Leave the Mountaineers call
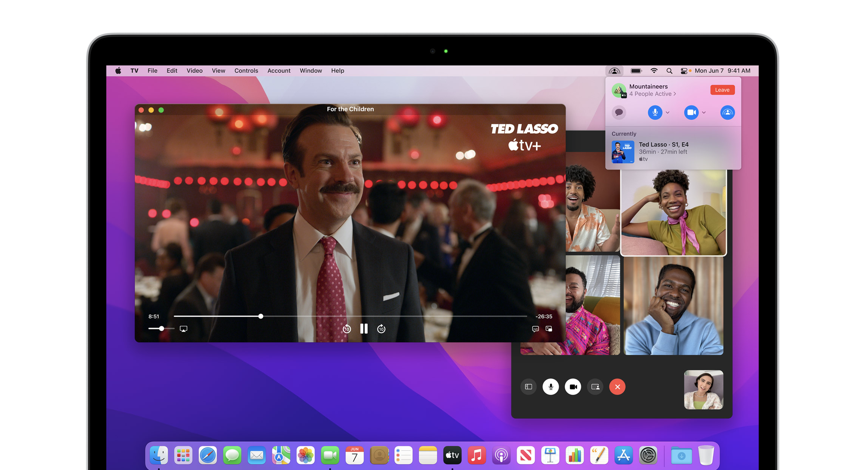 (x=722, y=90)
